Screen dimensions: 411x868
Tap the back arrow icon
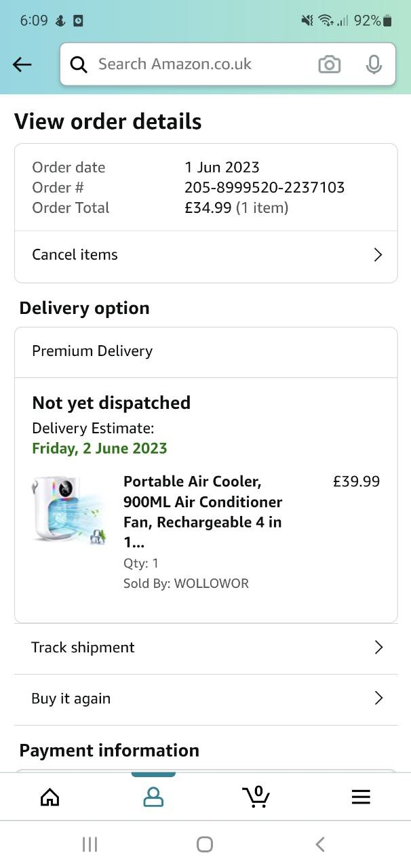pos(22,64)
